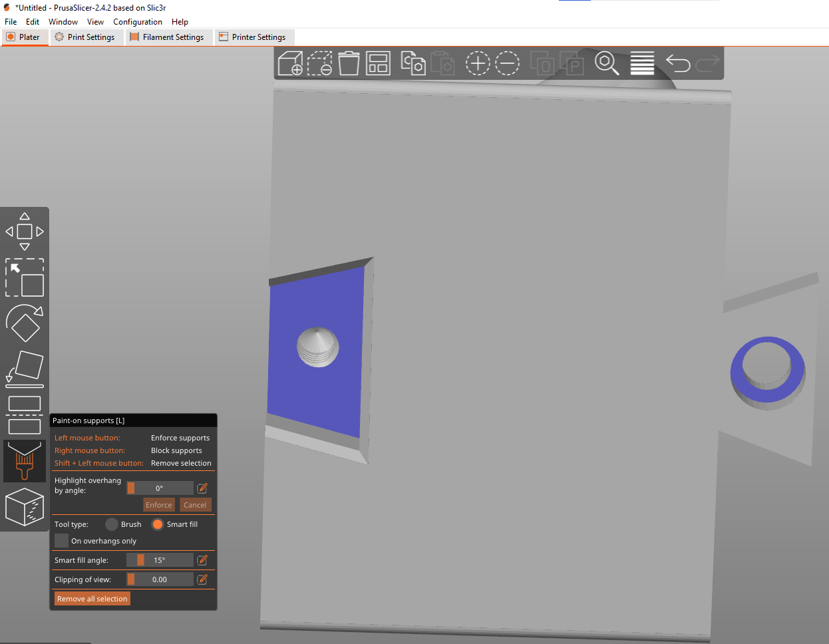Viewport: 829px width, 644px height.
Task: Switch to the Printer Settings tab
Action: point(253,37)
